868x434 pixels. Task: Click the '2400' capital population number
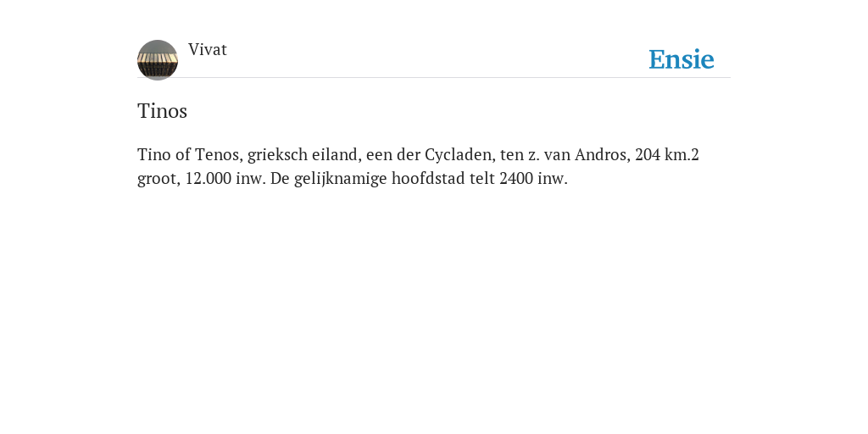pyautogui.click(x=516, y=179)
